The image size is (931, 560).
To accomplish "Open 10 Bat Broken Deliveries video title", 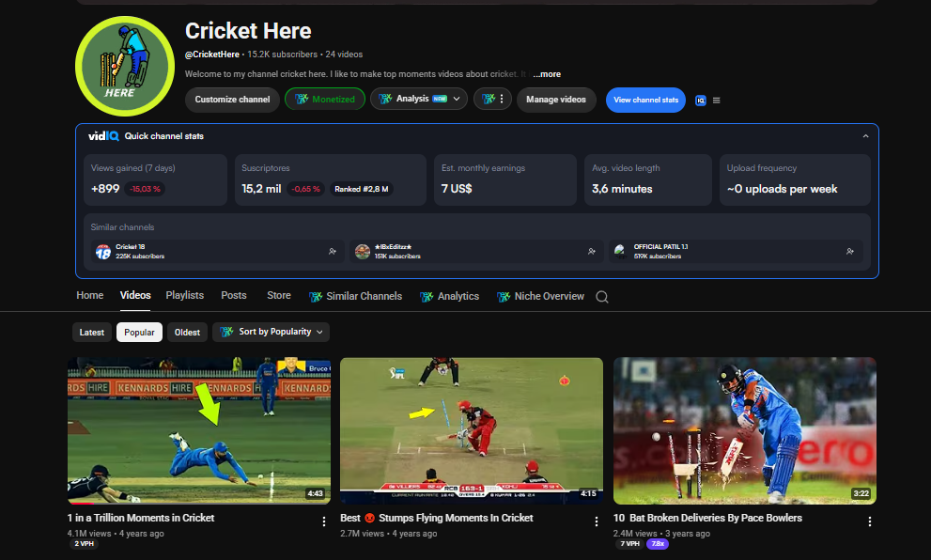I will tap(707, 518).
